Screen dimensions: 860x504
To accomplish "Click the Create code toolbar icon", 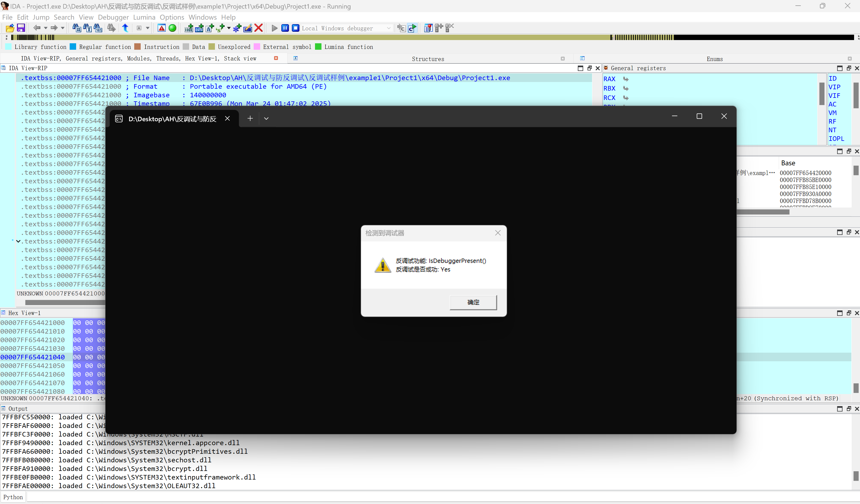I will click(189, 28).
